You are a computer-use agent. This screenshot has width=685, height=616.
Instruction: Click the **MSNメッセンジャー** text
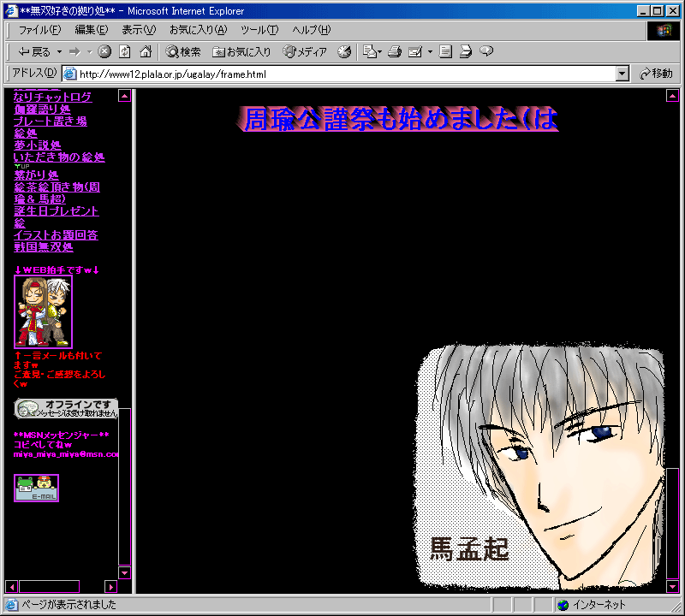tap(62, 435)
